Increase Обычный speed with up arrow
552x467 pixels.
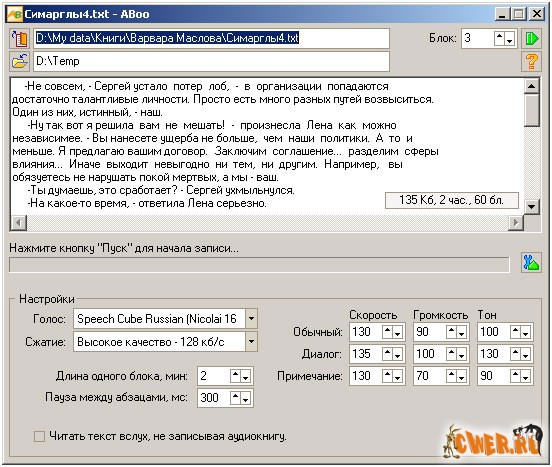388,332
